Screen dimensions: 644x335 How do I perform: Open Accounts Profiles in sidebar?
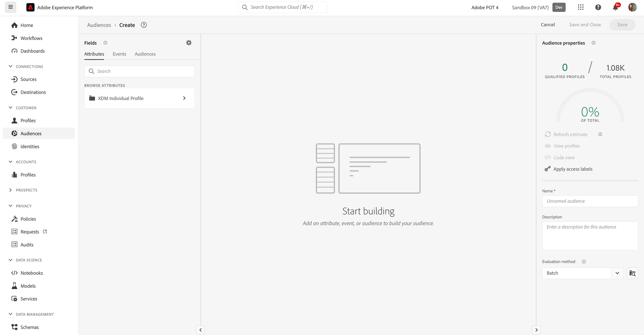[39, 175]
